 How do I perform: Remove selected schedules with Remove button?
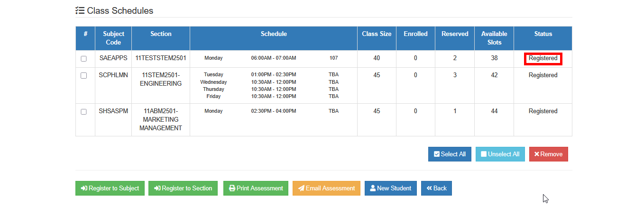549,154
